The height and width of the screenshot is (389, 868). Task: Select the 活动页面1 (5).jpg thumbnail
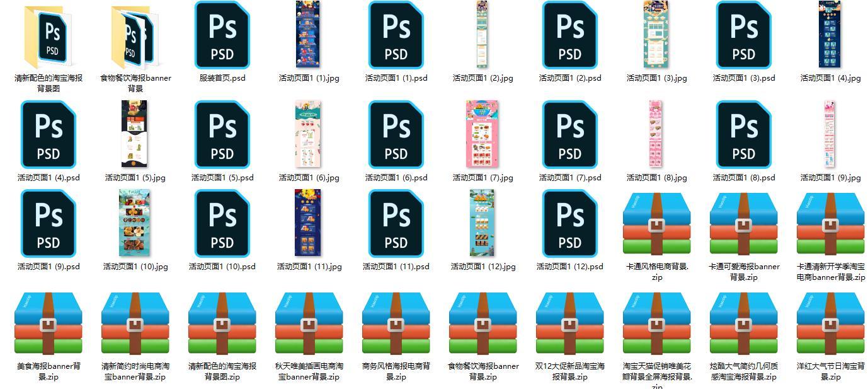pos(134,134)
